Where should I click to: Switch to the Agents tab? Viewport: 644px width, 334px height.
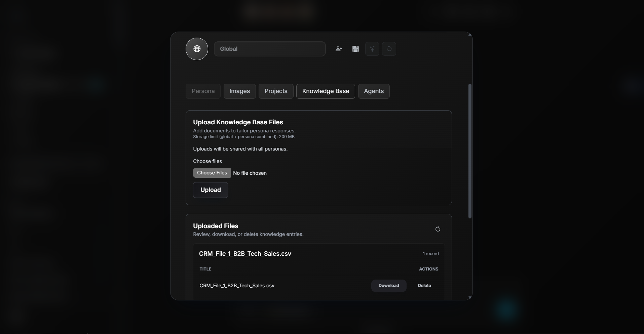pos(374,91)
